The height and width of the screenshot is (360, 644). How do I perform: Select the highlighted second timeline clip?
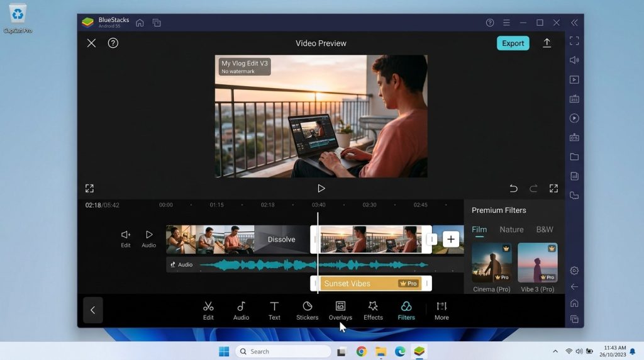click(x=371, y=239)
